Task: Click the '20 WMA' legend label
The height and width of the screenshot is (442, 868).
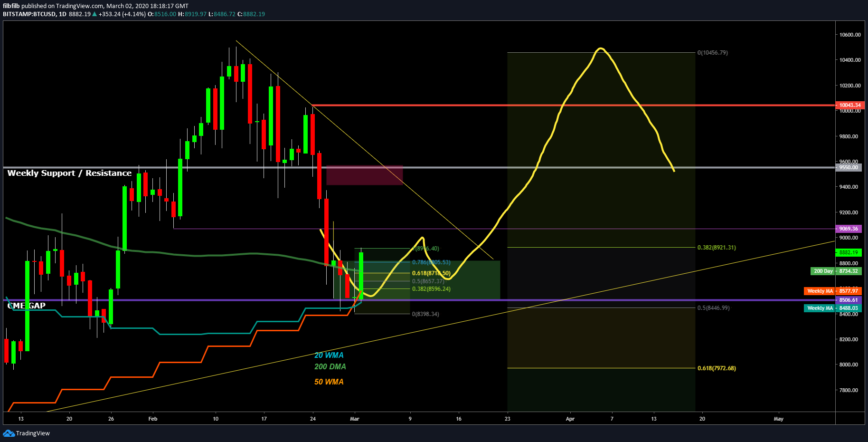Action: pos(329,355)
